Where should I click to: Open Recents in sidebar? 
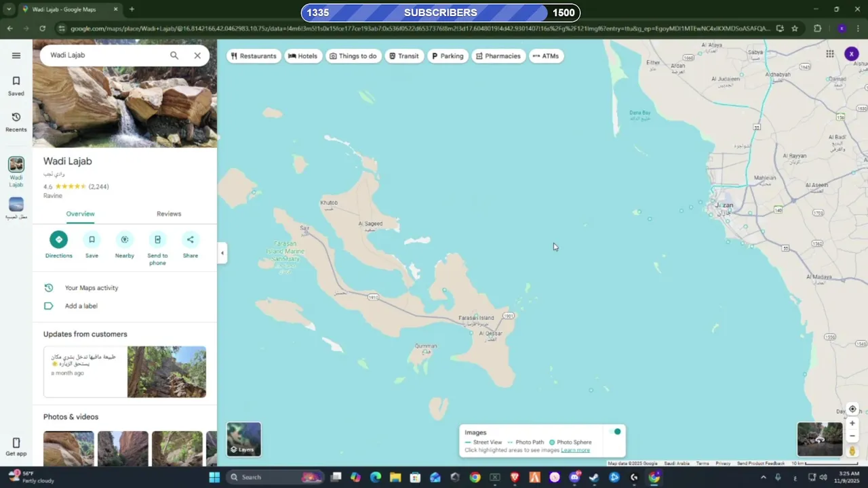(16, 122)
